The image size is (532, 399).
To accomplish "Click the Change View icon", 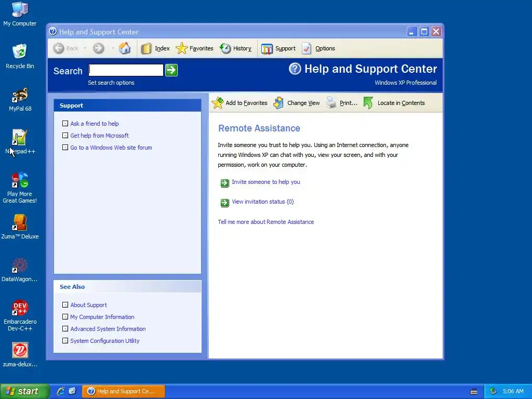I will [x=278, y=102].
